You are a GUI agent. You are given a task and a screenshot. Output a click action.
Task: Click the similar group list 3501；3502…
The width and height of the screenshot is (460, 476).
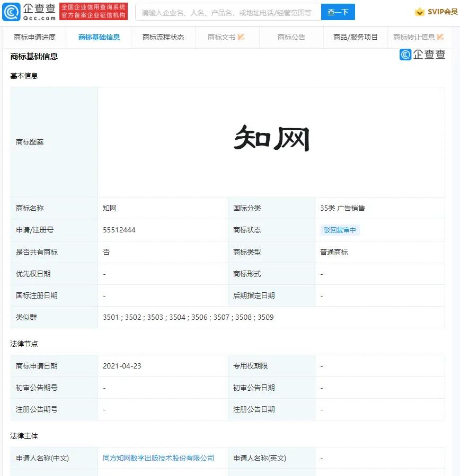click(188, 317)
